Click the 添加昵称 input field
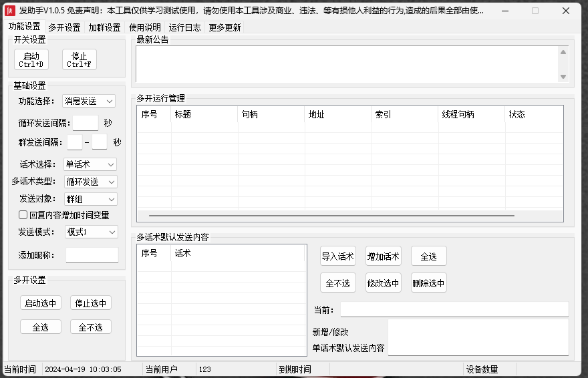 (x=92, y=255)
